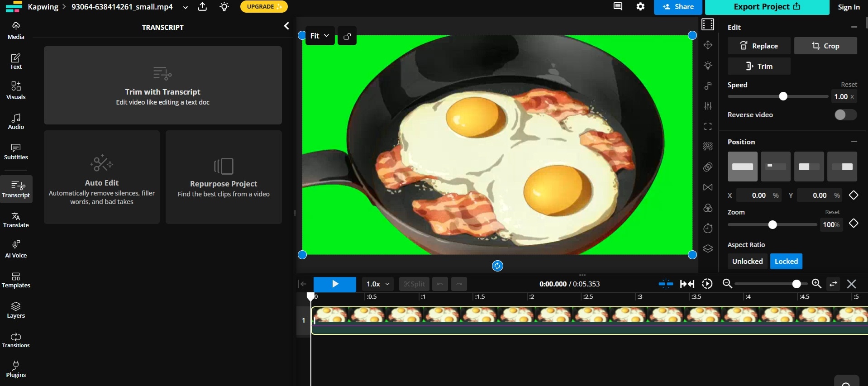
Task: Click the Zoom slider handle in Position
Action: (x=773, y=225)
